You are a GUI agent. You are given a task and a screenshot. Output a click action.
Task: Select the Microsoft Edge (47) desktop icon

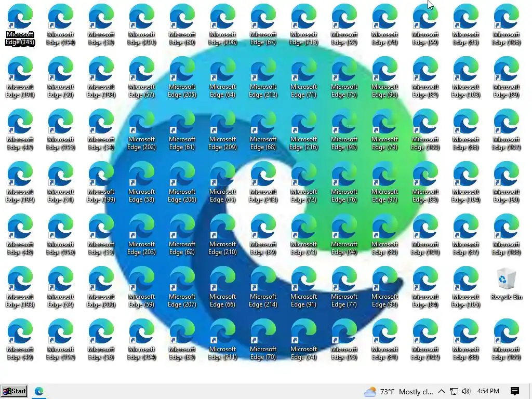point(20,129)
